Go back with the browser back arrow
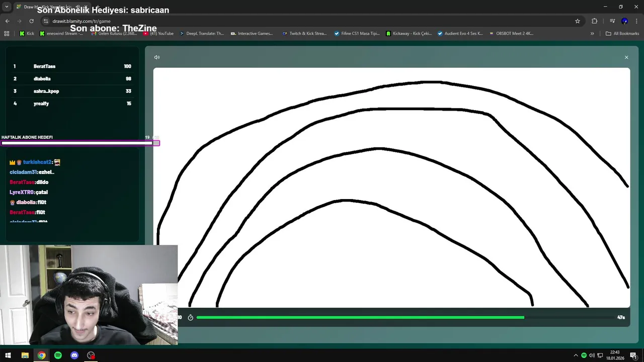Image resolution: width=644 pixels, height=362 pixels. click(8, 21)
